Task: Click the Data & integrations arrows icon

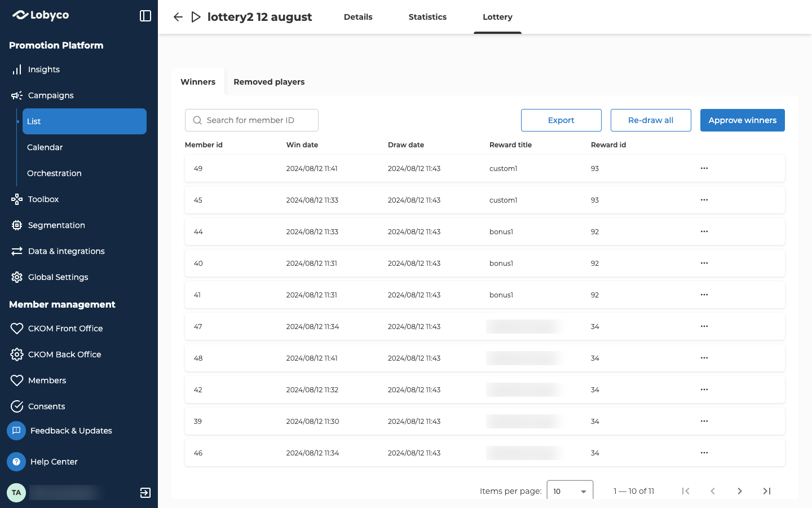Action: 17,251
